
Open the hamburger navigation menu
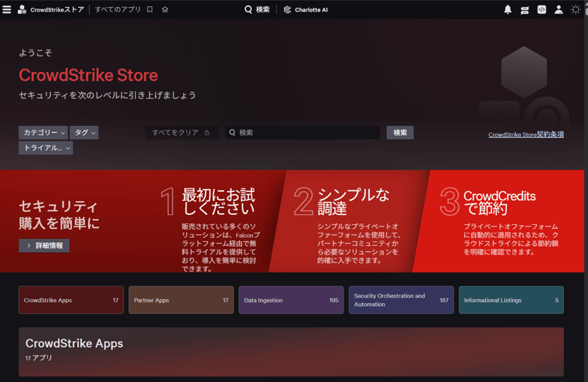[x=7, y=9]
